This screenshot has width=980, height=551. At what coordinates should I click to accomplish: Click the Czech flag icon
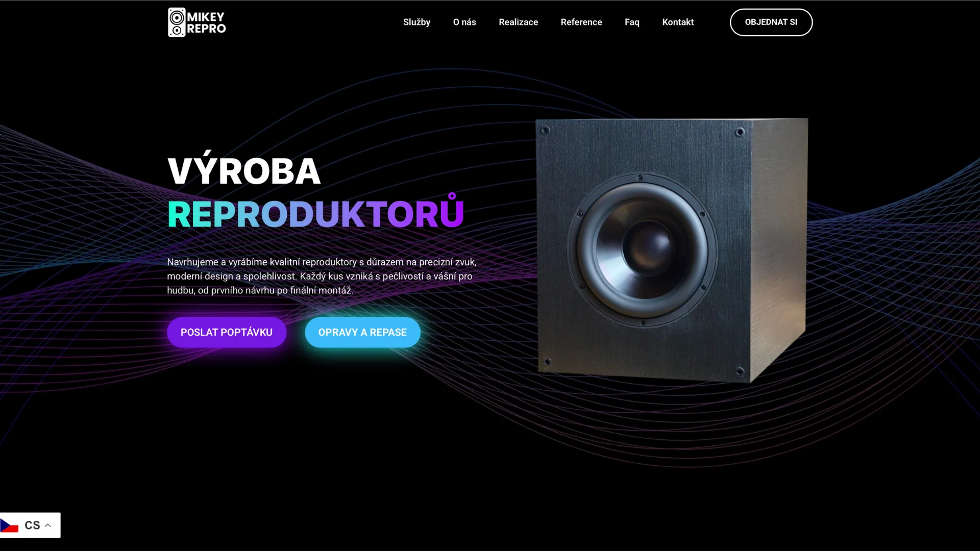click(x=9, y=525)
